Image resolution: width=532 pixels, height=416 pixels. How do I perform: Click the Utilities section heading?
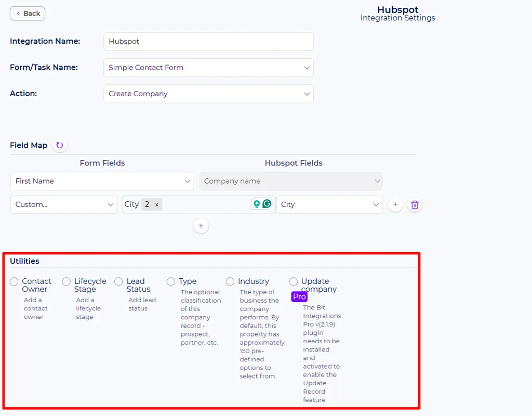tap(24, 261)
